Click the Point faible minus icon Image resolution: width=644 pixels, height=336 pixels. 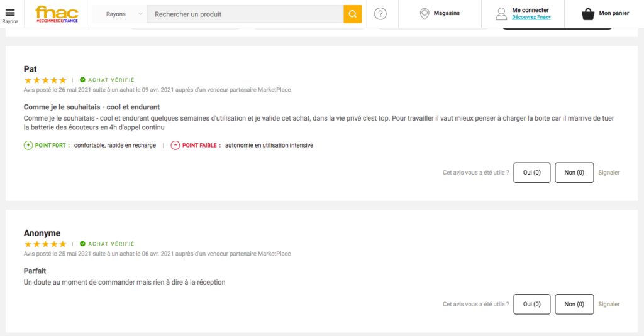click(x=175, y=145)
